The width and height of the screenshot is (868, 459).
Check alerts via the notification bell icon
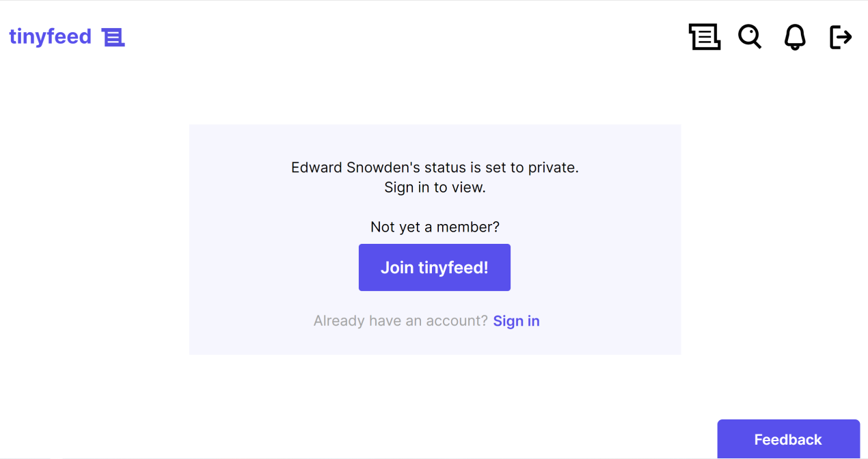[795, 37]
